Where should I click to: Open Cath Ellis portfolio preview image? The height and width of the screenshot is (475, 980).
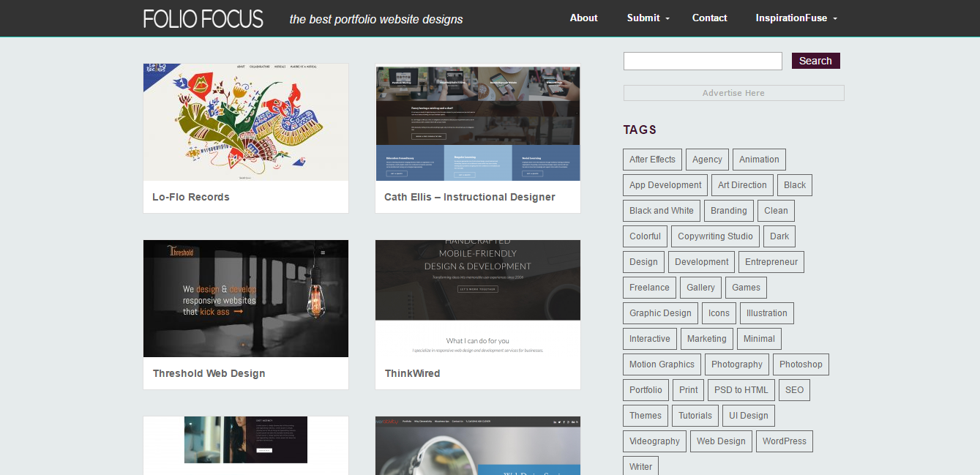[x=477, y=123]
